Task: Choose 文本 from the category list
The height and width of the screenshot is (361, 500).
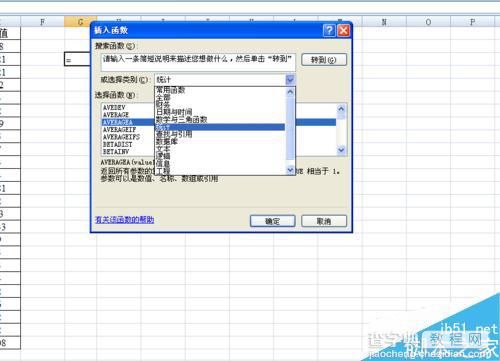Action: coord(220,149)
